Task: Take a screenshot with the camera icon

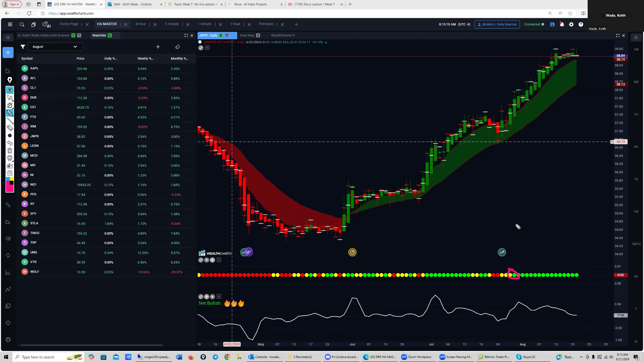Action: (x=10, y=166)
